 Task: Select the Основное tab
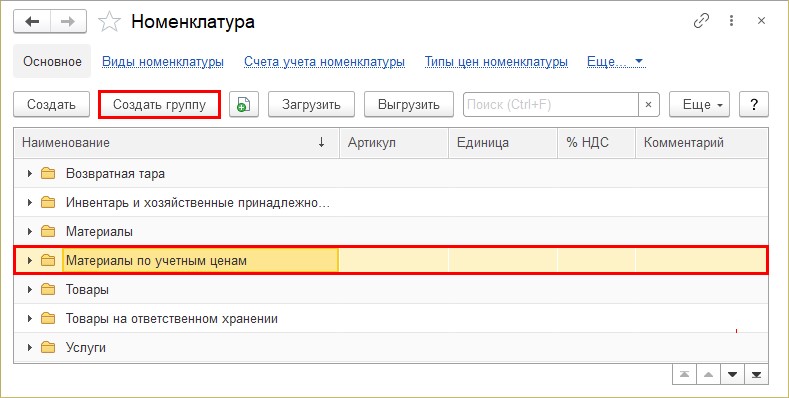[x=52, y=61]
